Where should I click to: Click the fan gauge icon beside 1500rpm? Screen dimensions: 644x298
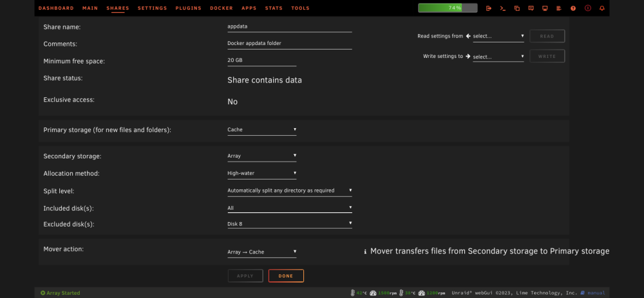[373, 293]
